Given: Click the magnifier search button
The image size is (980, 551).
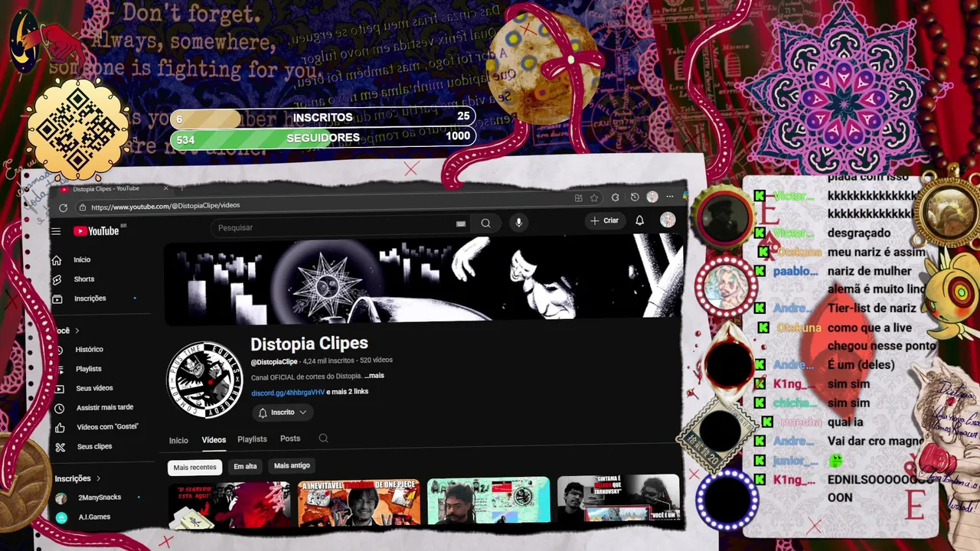Looking at the screenshot, I should (485, 223).
